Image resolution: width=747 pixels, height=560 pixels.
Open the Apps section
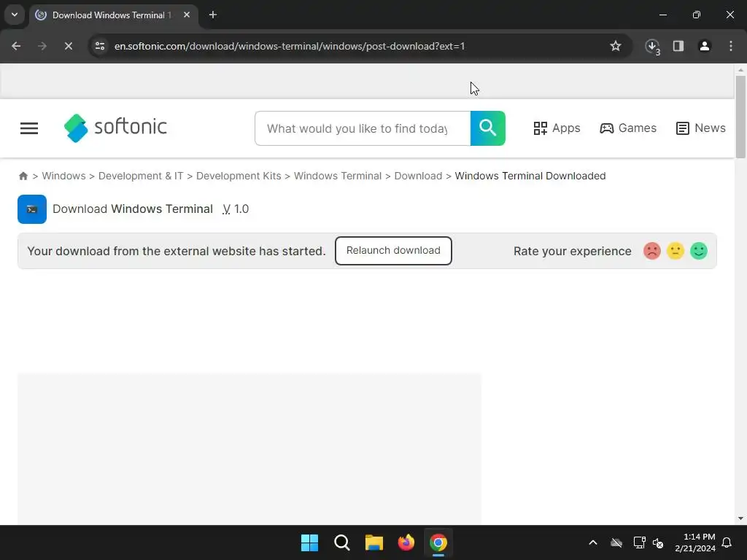click(x=557, y=128)
